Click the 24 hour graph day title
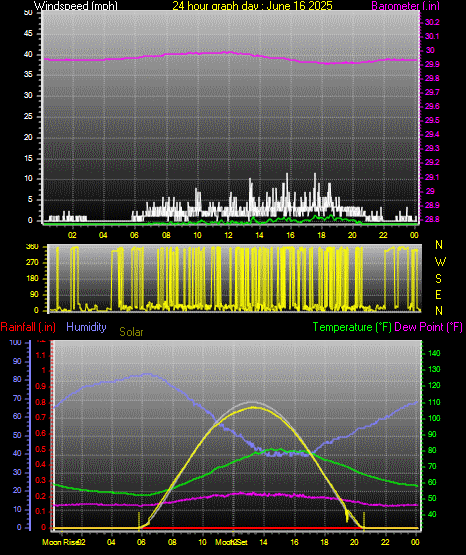The image size is (466, 555). click(252, 5)
